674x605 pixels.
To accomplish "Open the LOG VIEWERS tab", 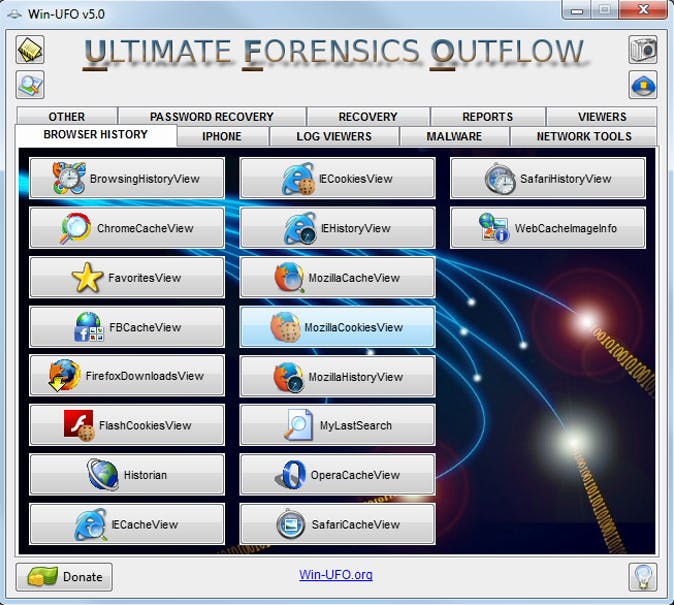I will pos(334,136).
